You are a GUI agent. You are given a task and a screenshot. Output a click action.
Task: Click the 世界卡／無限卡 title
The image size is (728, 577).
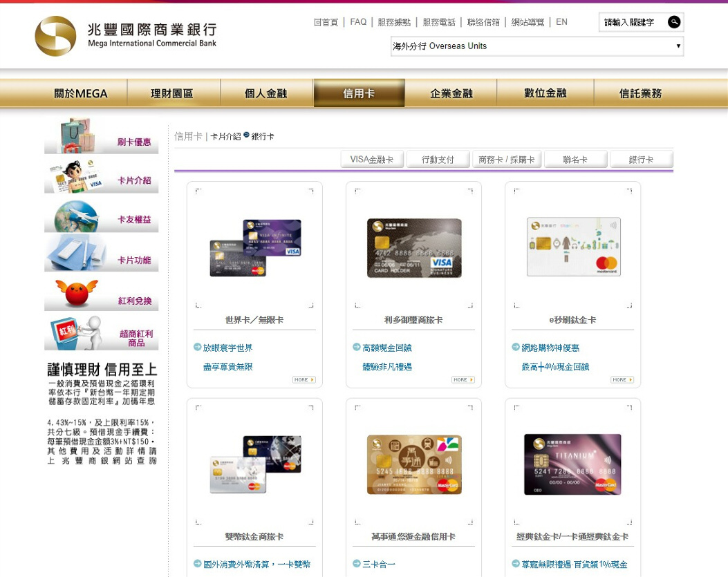click(254, 320)
